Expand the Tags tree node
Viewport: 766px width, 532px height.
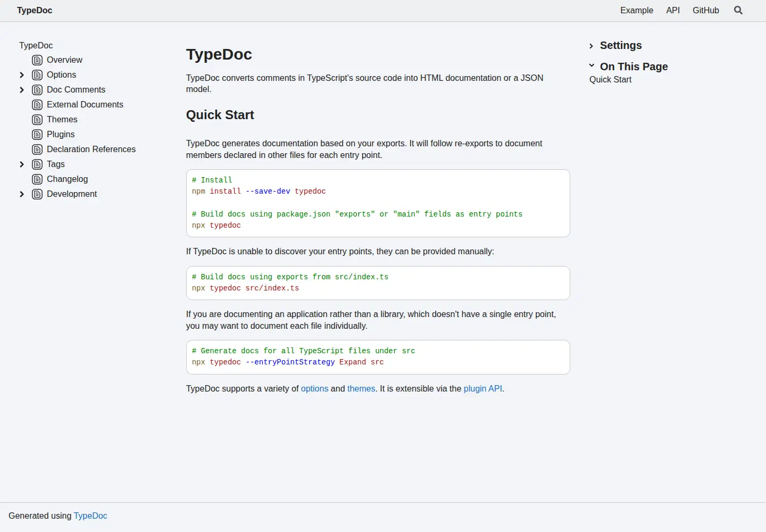coord(22,164)
